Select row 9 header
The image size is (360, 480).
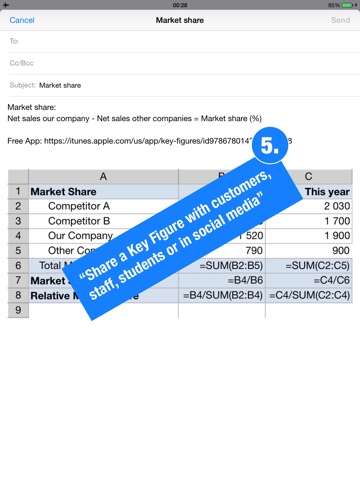pyautogui.click(x=18, y=310)
